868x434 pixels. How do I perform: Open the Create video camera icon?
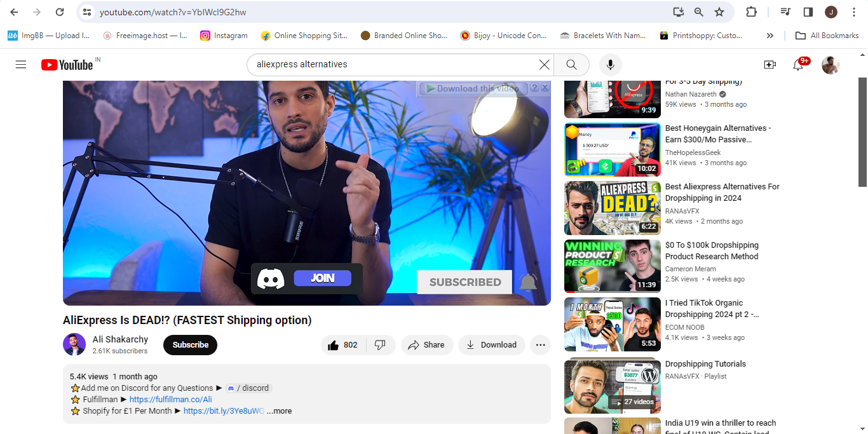pyautogui.click(x=770, y=64)
